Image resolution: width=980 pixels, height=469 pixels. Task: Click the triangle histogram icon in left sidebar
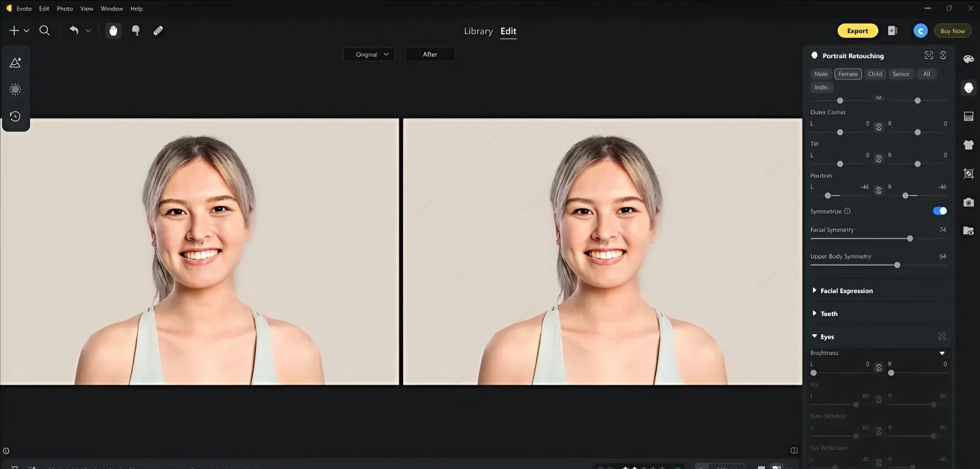pyautogui.click(x=15, y=63)
